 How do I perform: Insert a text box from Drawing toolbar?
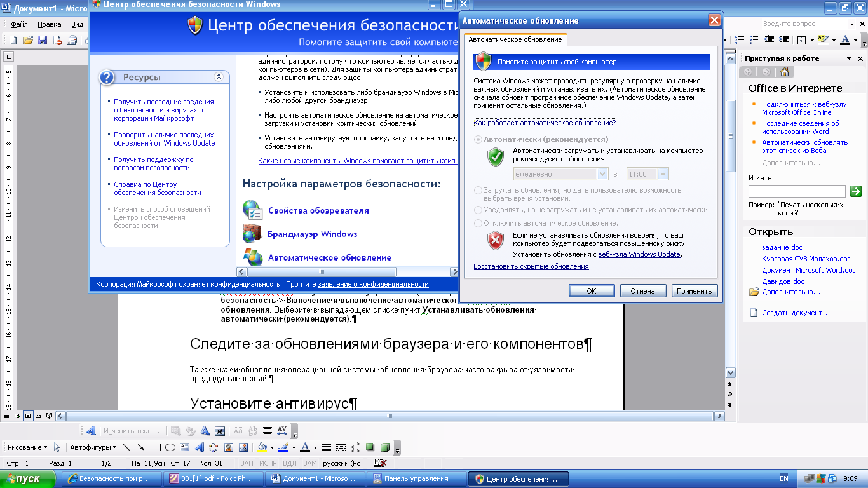(184, 447)
